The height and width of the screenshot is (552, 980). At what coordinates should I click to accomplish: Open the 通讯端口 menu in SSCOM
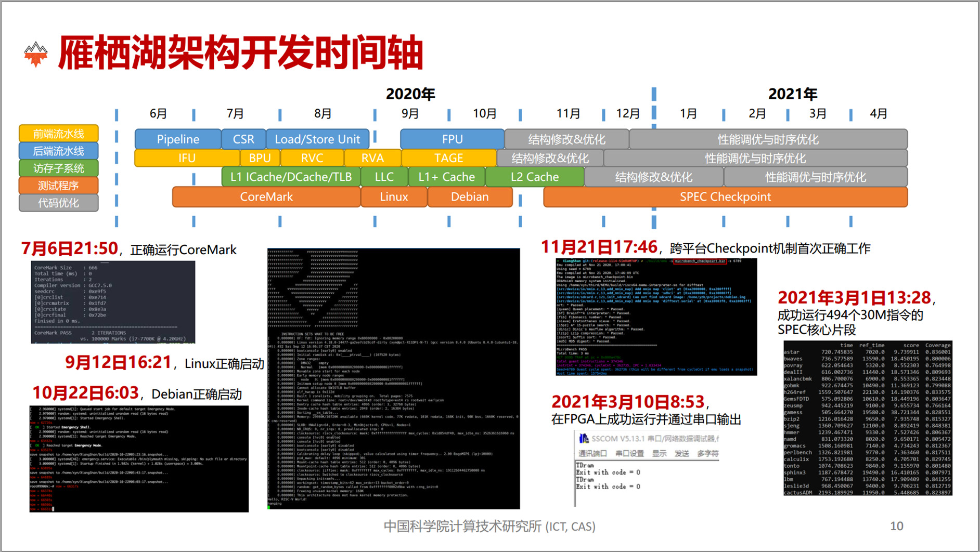coord(592,454)
